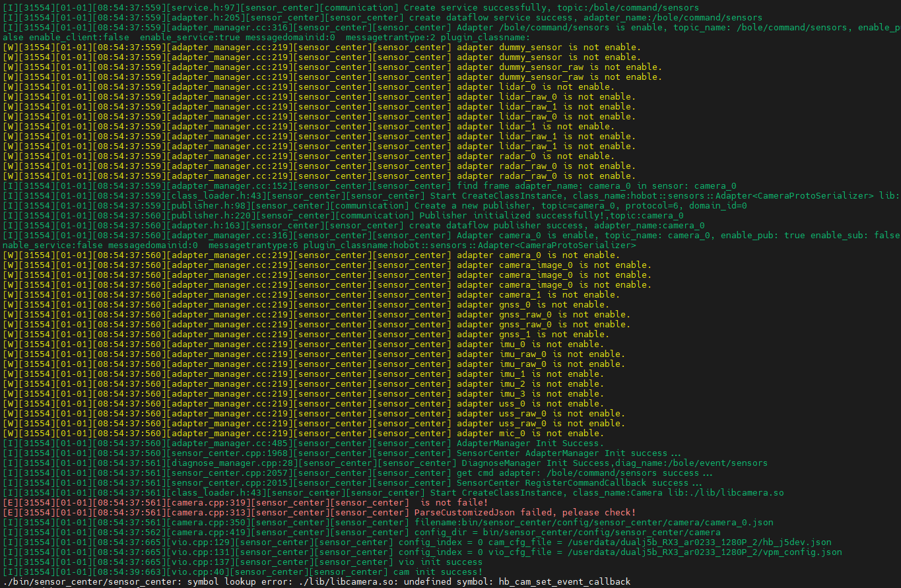Click the 'vio init success' log message
901x588 pixels.
pyautogui.click(x=440, y=562)
